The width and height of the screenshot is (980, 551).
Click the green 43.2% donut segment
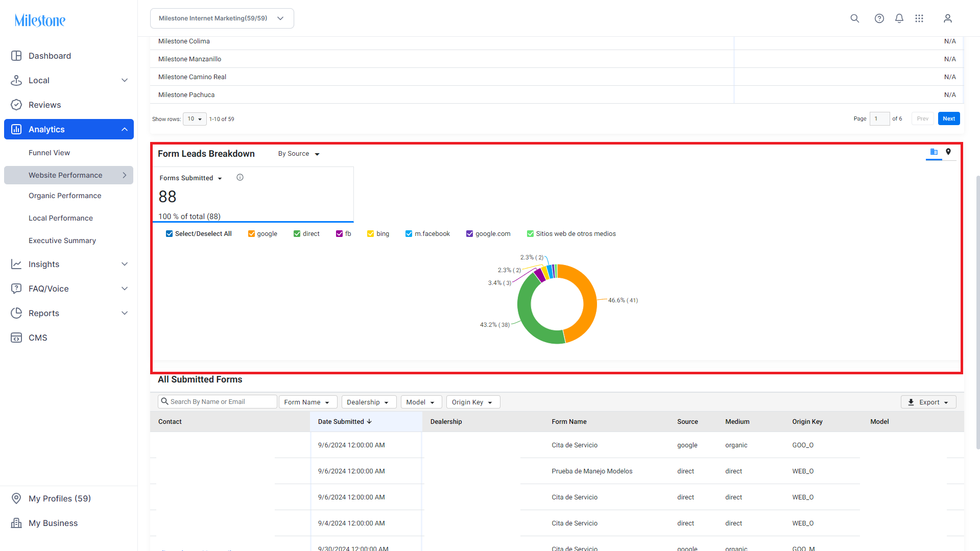point(526,313)
